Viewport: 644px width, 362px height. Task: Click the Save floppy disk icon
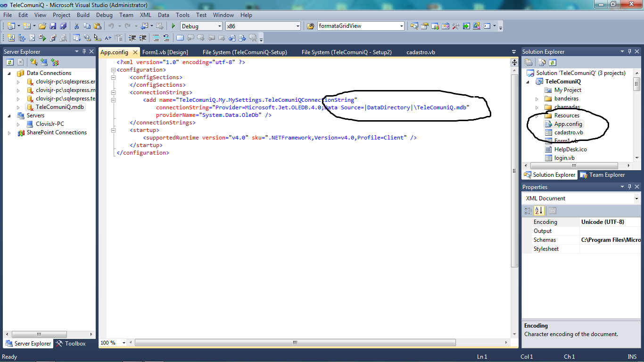tap(53, 26)
